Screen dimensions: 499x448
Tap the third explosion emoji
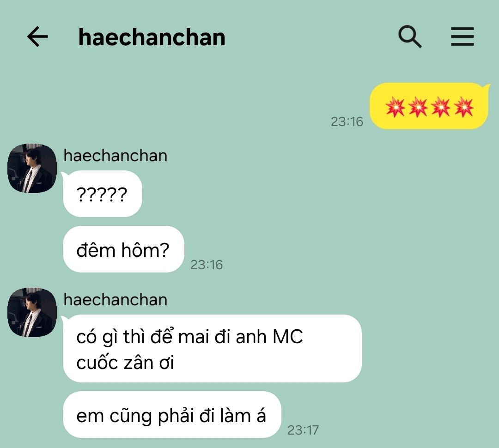point(441,107)
